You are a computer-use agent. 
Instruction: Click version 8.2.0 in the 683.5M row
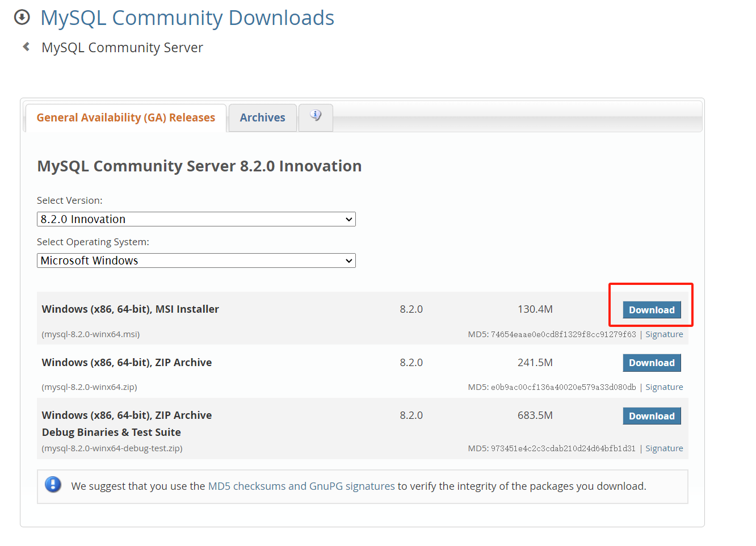pyautogui.click(x=411, y=415)
